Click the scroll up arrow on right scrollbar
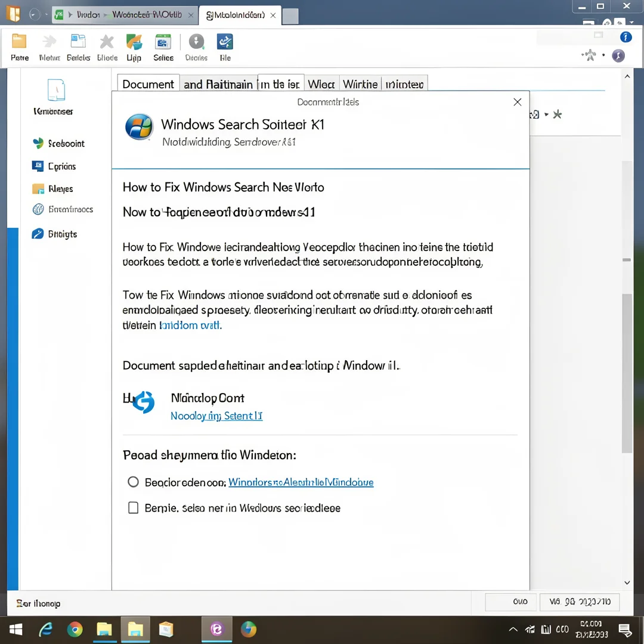 click(627, 76)
